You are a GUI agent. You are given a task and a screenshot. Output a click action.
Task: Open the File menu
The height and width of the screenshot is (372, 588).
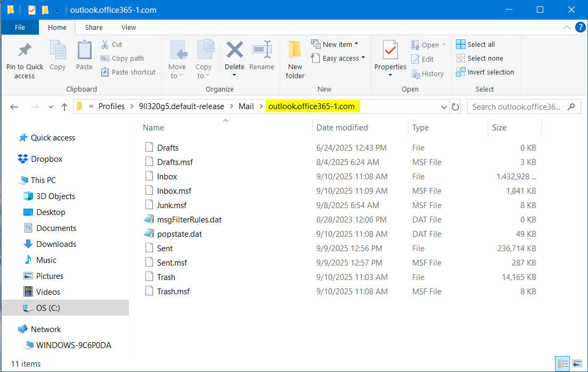(20, 27)
